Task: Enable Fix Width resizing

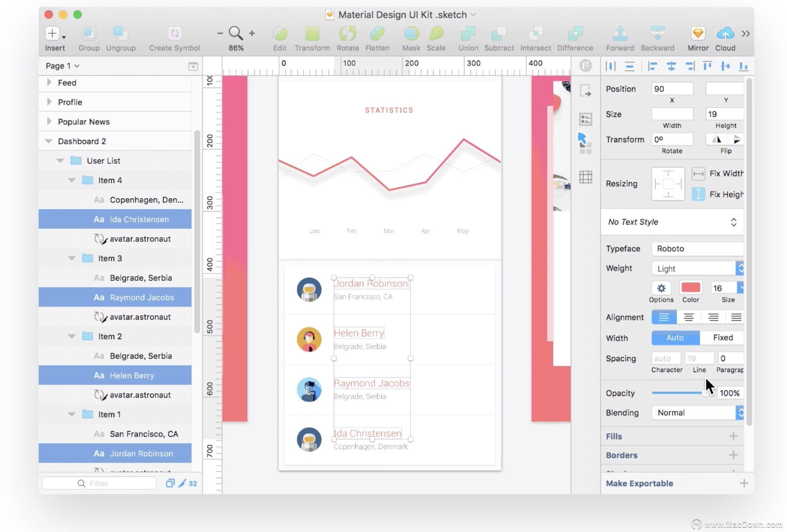Action: 698,174
